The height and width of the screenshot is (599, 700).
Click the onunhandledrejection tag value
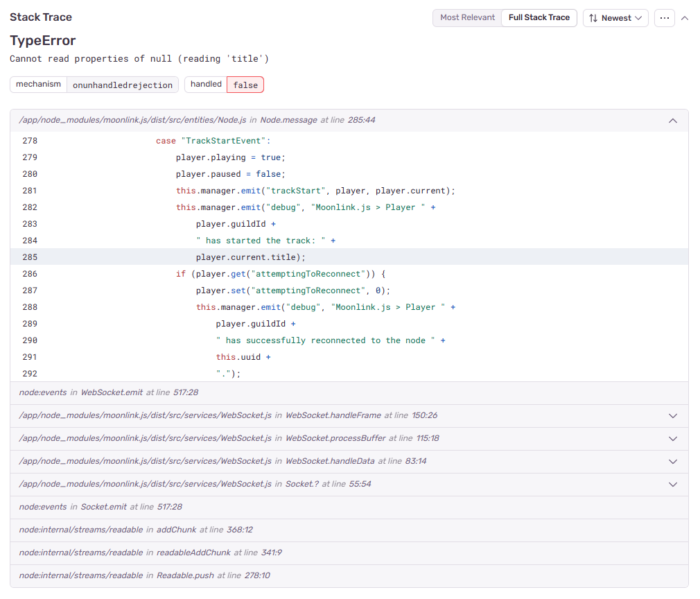click(123, 85)
